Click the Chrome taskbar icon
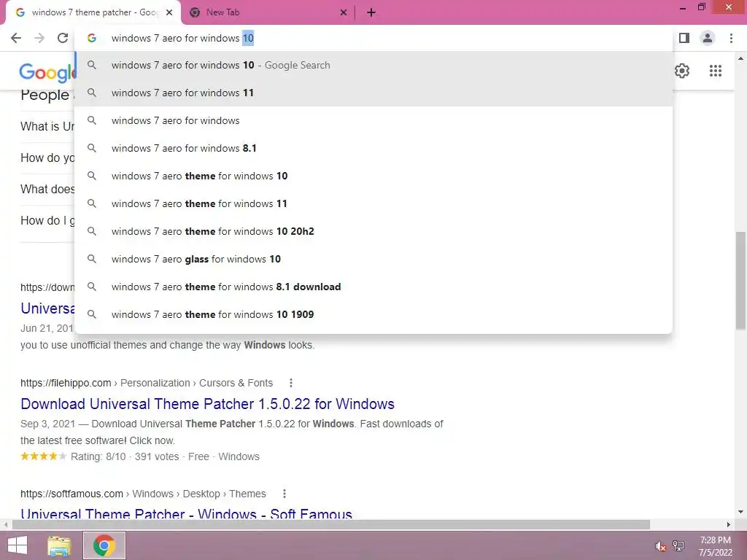The image size is (747, 560). point(104,545)
